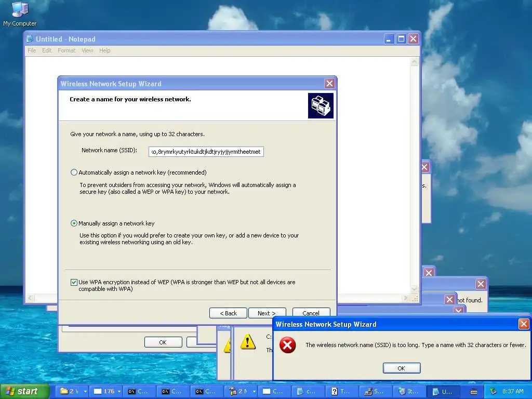This screenshot has width=532, height=399.
Task: Close the SSID too long error dialog
Action: pos(524,324)
